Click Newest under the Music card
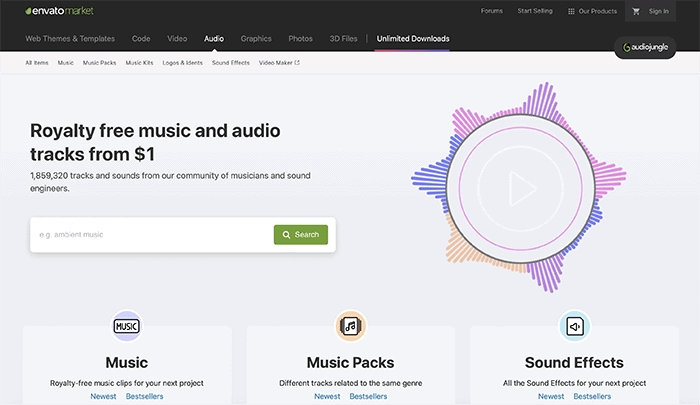Screen dimensions: 700x405 tap(103, 397)
